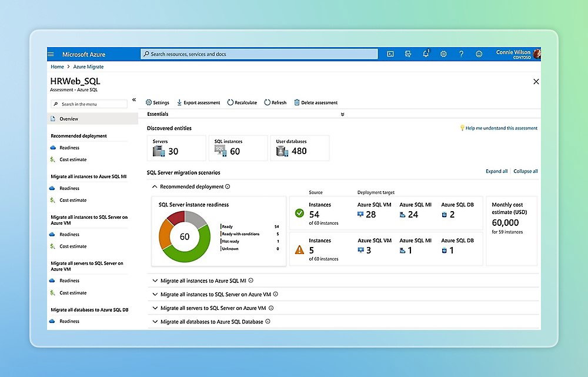Click the green ready checkmark status icon
Screen dimensions: 588x377
tap(299, 213)
